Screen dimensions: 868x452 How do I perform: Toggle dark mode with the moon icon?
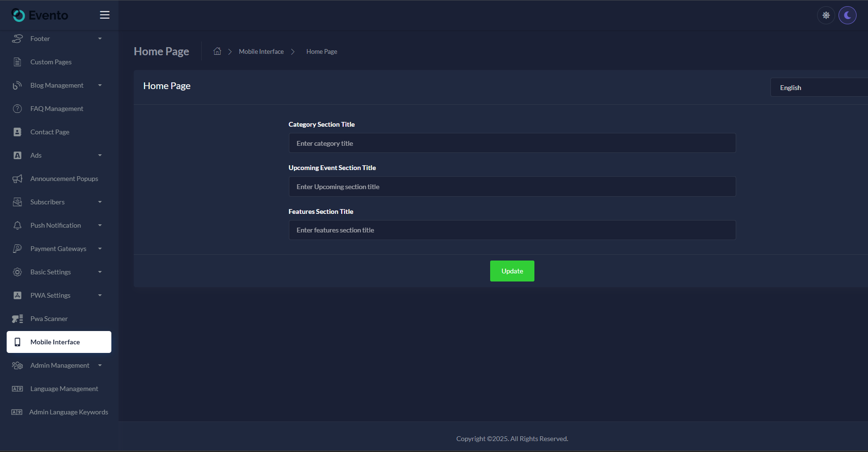[848, 15]
